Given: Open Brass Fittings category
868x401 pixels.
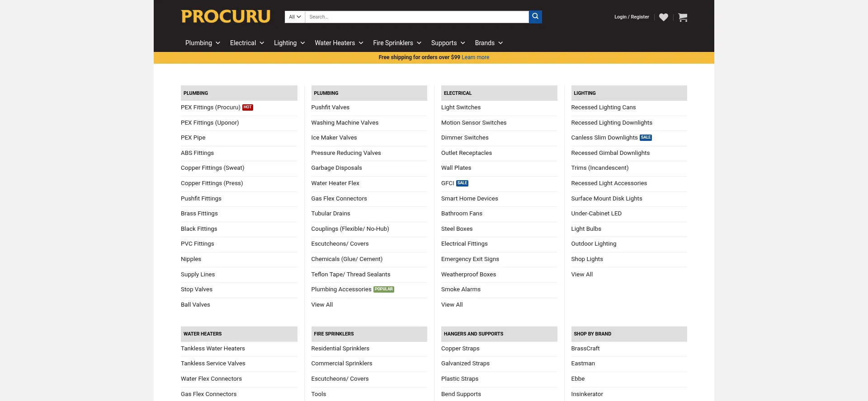Looking at the screenshot, I should pos(199,214).
